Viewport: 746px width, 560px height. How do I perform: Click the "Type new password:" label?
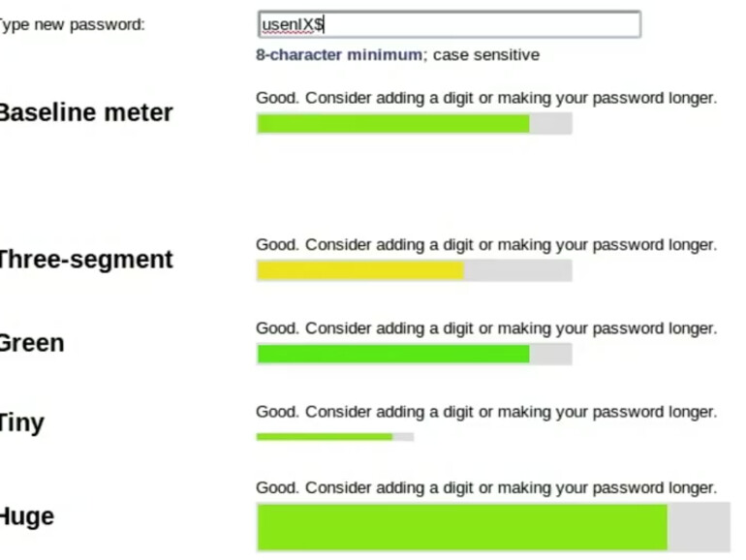(72, 24)
